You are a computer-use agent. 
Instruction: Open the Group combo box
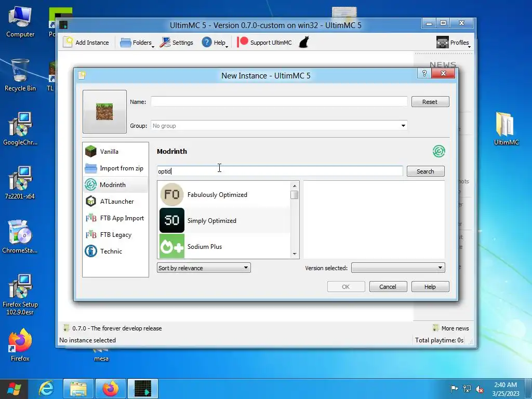[279, 126]
